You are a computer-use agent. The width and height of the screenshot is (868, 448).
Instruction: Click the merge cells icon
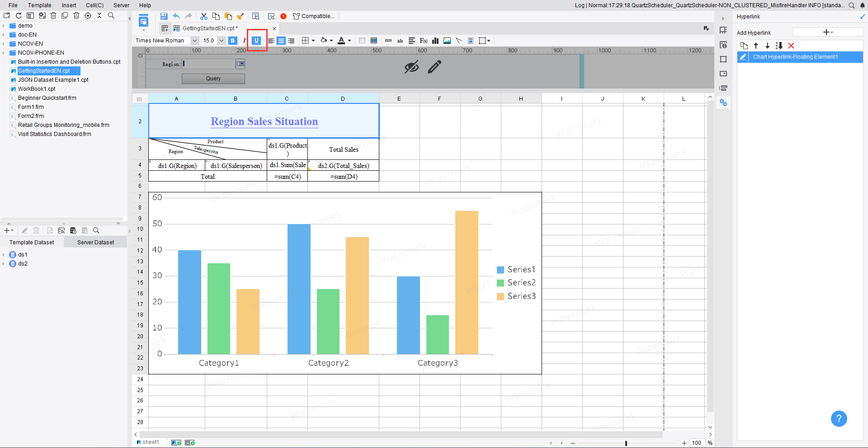pyautogui.click(x=362, y=41)
